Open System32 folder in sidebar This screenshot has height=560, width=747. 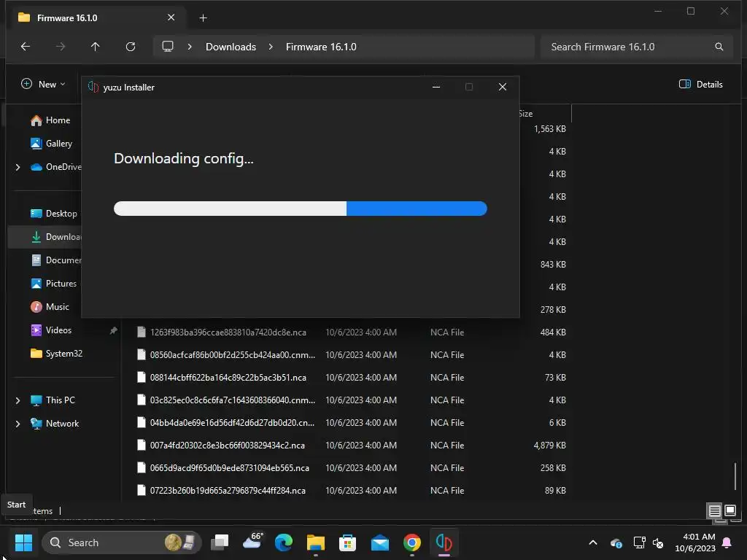[56, 354]
